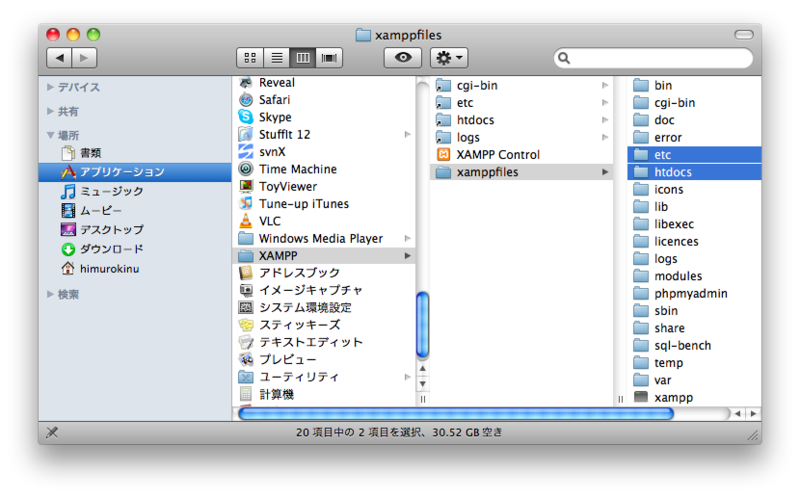Screen dimensions: 800x497
Task: Expand the 共有 sidebar section
Action: [50, 111]
